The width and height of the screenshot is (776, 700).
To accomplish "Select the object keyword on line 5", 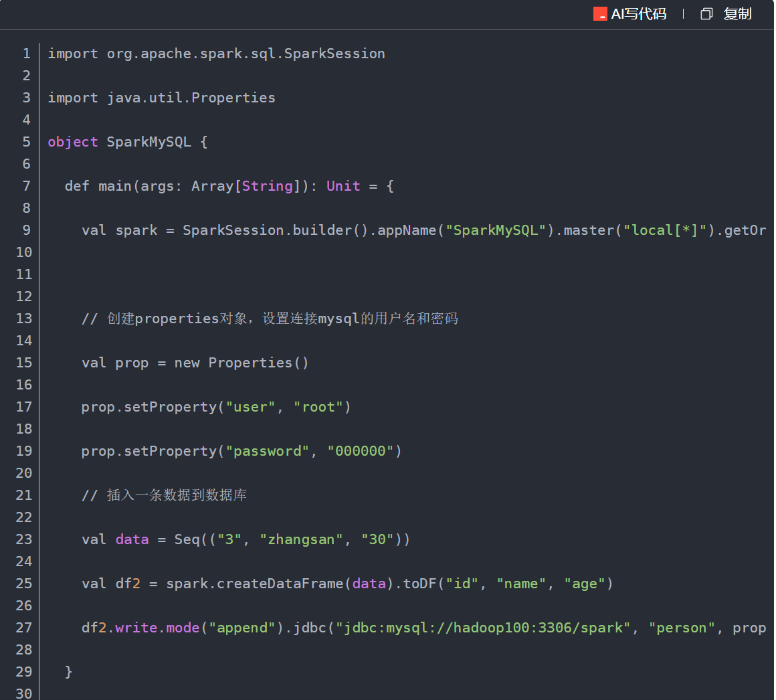I will point(72,142).
